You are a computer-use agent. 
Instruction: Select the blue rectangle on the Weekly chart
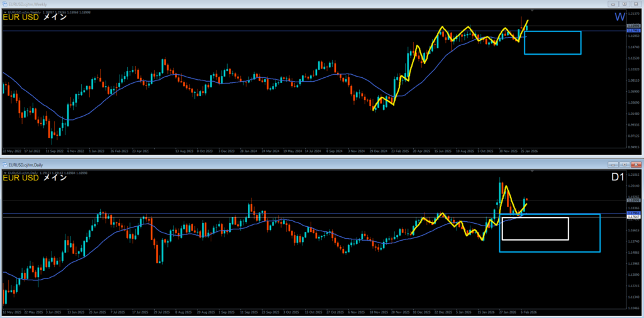pyautogui.click(x=552, y=31)
